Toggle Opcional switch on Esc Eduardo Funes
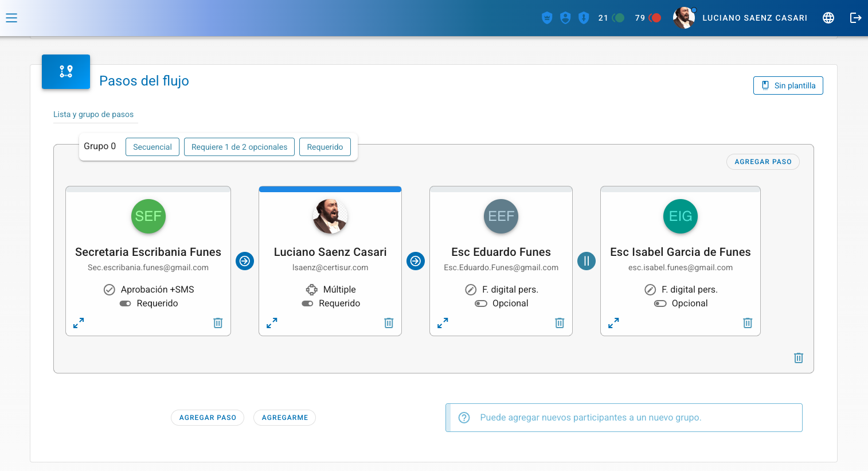Screen dimensions: 868x471 click(x=480, y=303)
